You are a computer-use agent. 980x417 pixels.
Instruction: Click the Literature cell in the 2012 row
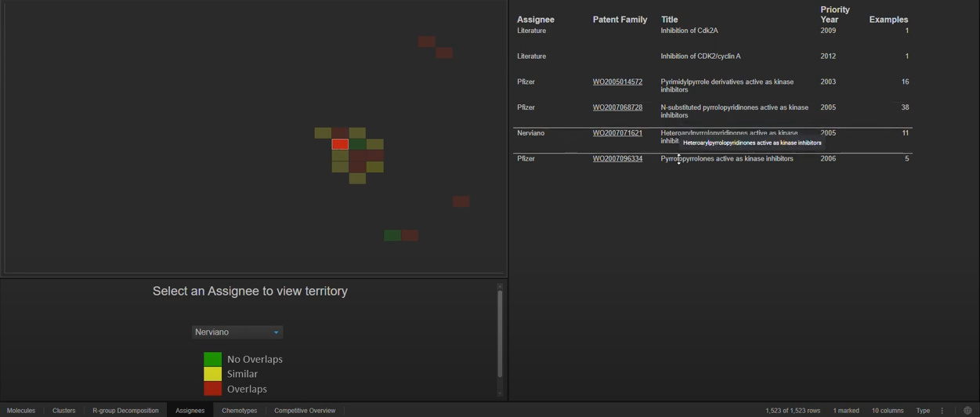[532, 56]
